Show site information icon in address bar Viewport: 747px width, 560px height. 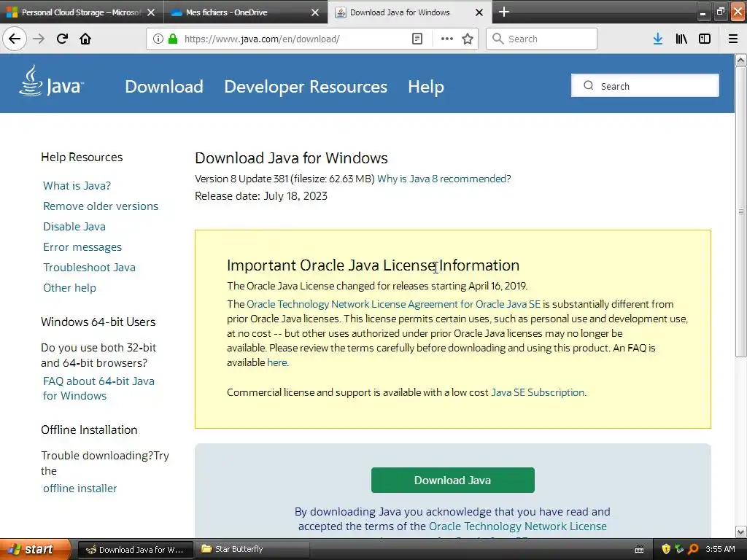click(158, 39)
